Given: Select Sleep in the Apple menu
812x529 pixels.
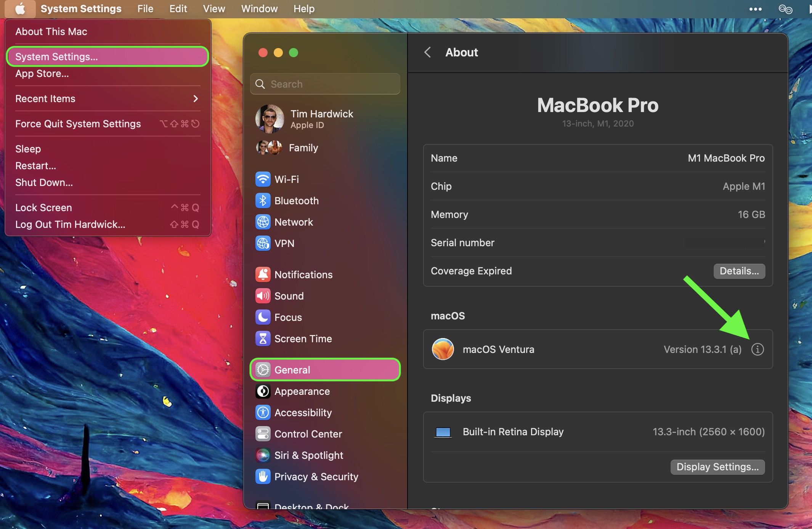Looking at the screenshot, I should 108,149.
